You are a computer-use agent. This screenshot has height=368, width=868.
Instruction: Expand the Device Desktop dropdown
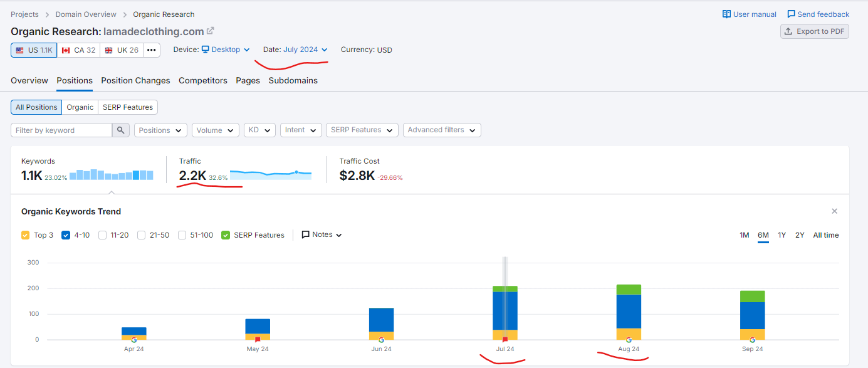click(x=225, y=50)
